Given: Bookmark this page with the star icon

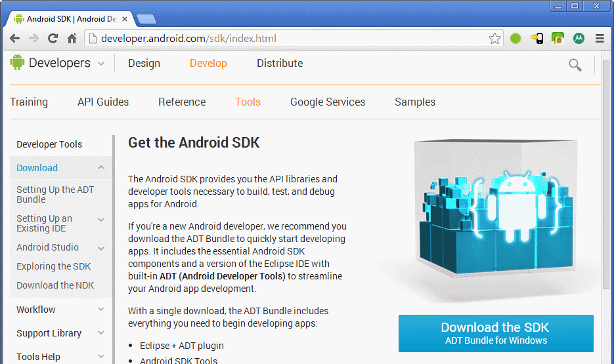Looking at the screenshot, I should 494,38.
